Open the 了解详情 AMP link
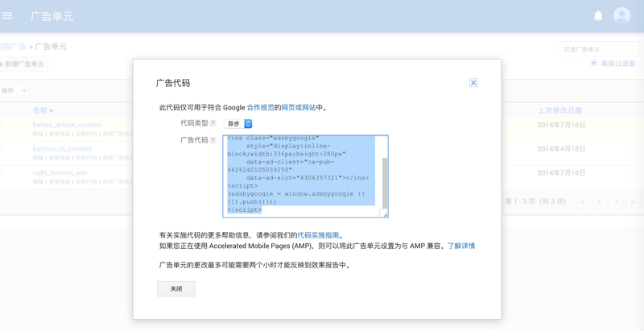The width and height of the screenshot is (644, 331). click(461, 246)
